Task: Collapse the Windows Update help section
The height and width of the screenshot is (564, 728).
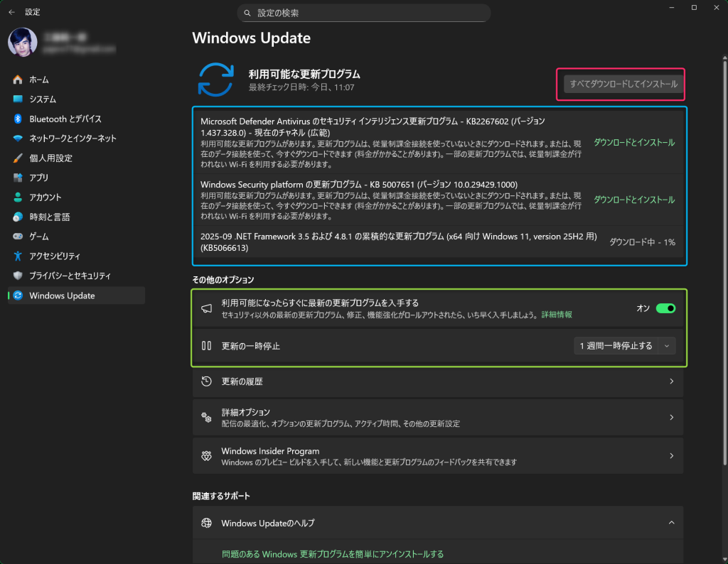Action: click(x=671, y=523)
